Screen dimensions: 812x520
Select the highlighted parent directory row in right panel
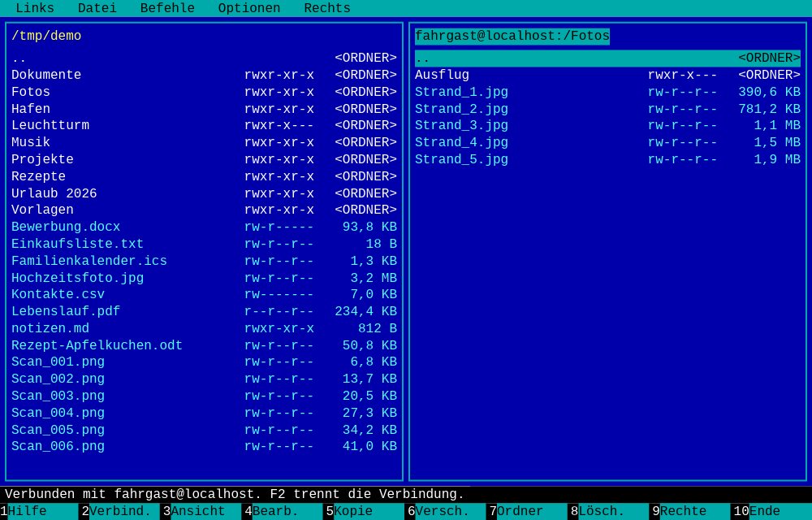(607, 58)
